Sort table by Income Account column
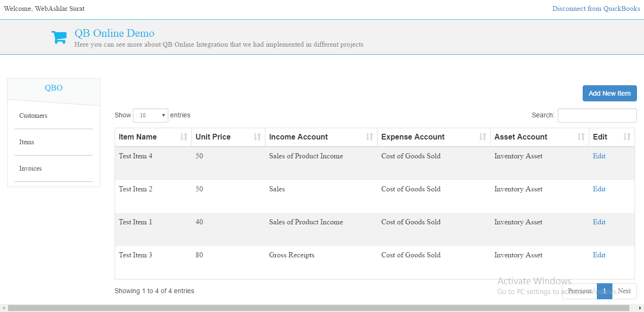644x312 pixels. coord(321,137)
